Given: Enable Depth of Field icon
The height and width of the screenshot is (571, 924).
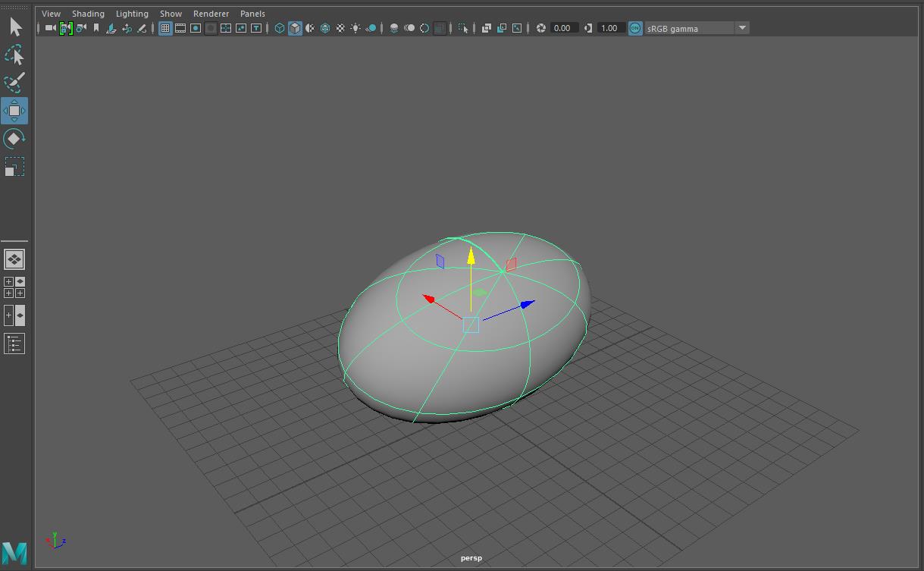Looking at the screenshot, I should 440,28.
